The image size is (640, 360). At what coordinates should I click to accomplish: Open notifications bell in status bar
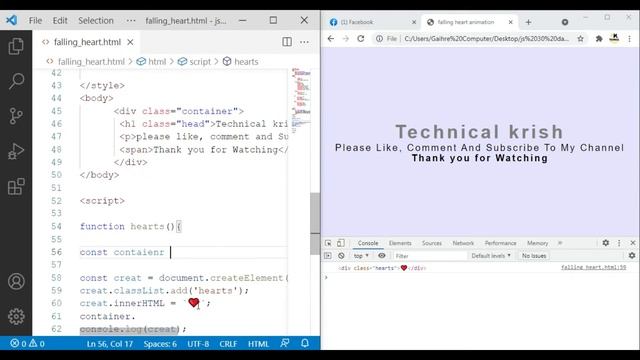click(x=305, y=343)
